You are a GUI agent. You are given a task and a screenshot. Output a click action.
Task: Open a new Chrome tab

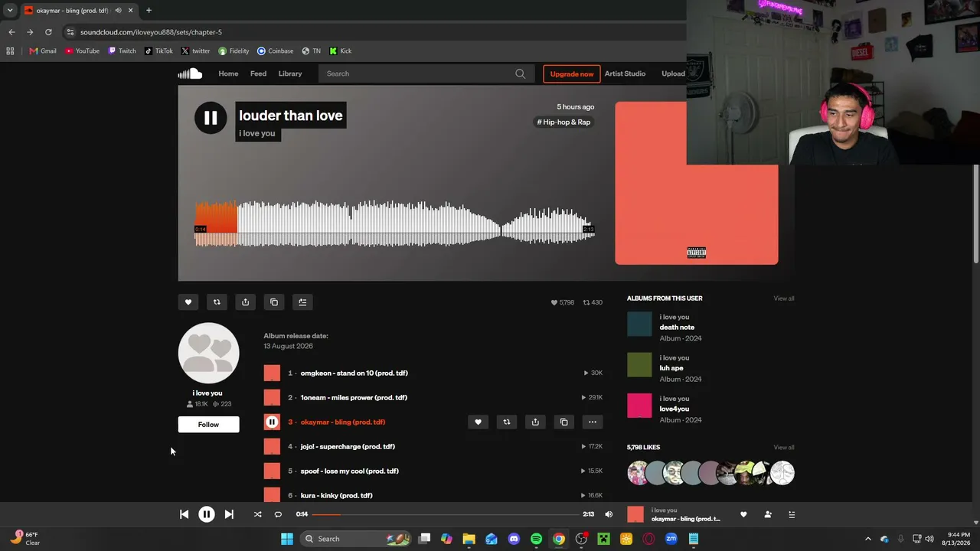point(149,11)
